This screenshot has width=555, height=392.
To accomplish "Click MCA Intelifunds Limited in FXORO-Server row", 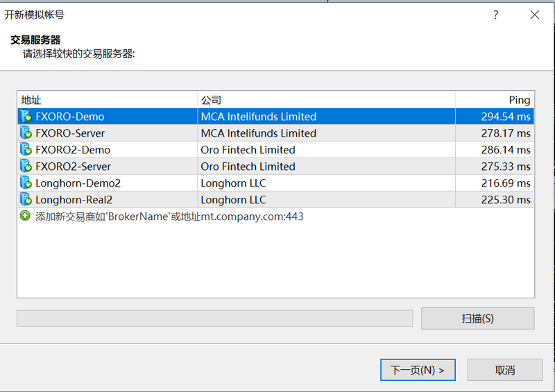I will click(258, 133).
